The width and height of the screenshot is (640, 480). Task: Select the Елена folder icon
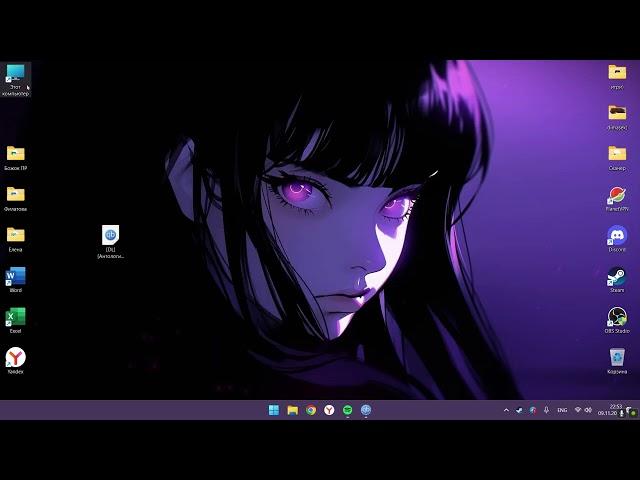tap(16, 240)
